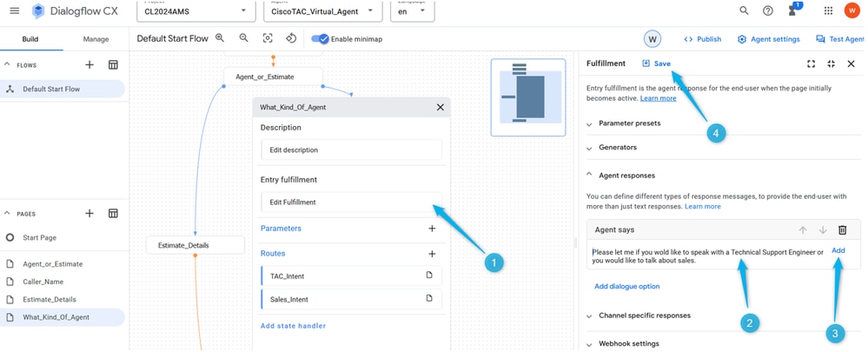This screenshot has height=352, width=868.
Task: Add a route with plus icon
Action: [x=432, y=254]
